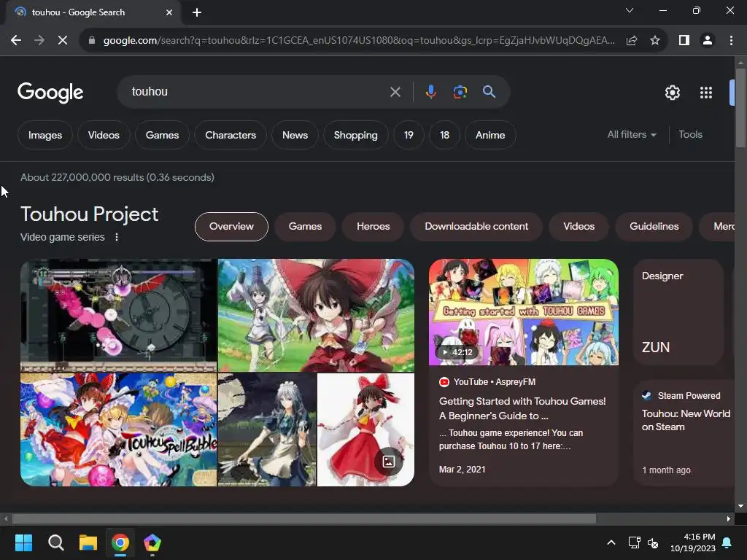
Task: Open Google quick settings gear
Action: point(672,93)
